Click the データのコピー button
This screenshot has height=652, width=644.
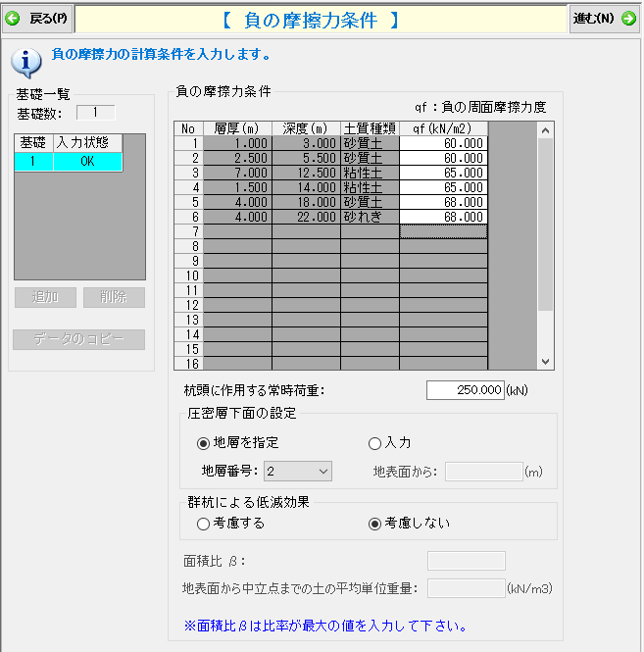[x=79, y=339]
